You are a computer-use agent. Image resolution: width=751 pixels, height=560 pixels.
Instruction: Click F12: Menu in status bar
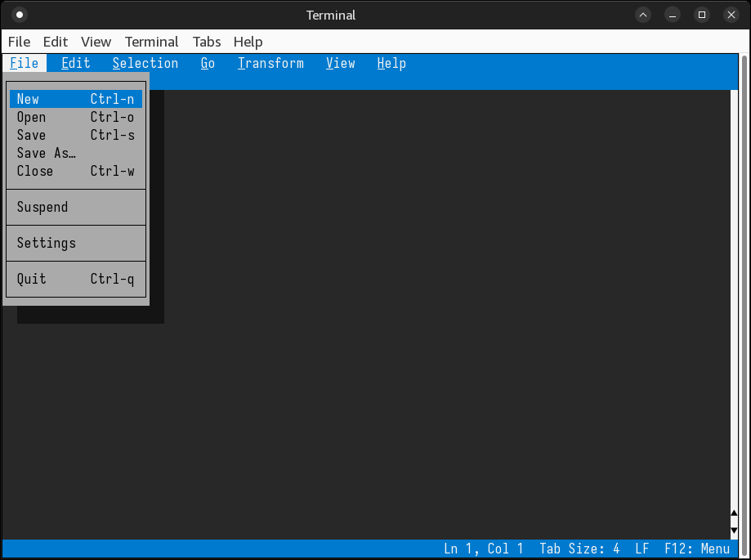[x=697, y=549]
